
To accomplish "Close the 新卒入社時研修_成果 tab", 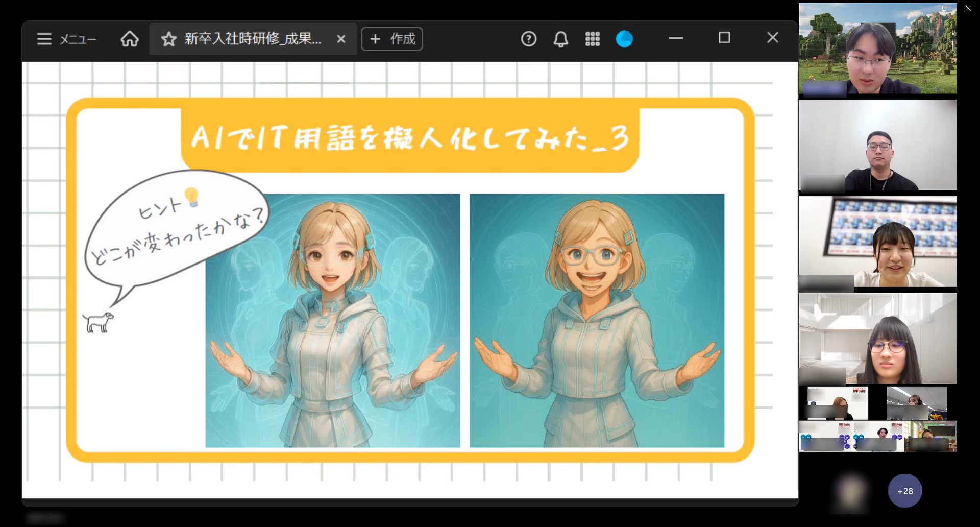I will tap(341, 39).
